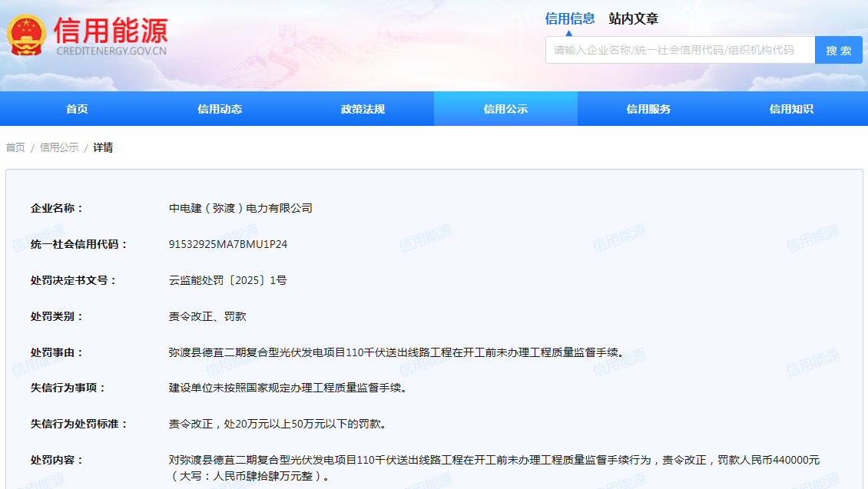Open the 信用动态 navigation menu
Image resolution: width=868 pixels, height=489 pixels.
[x=220, y=109]
